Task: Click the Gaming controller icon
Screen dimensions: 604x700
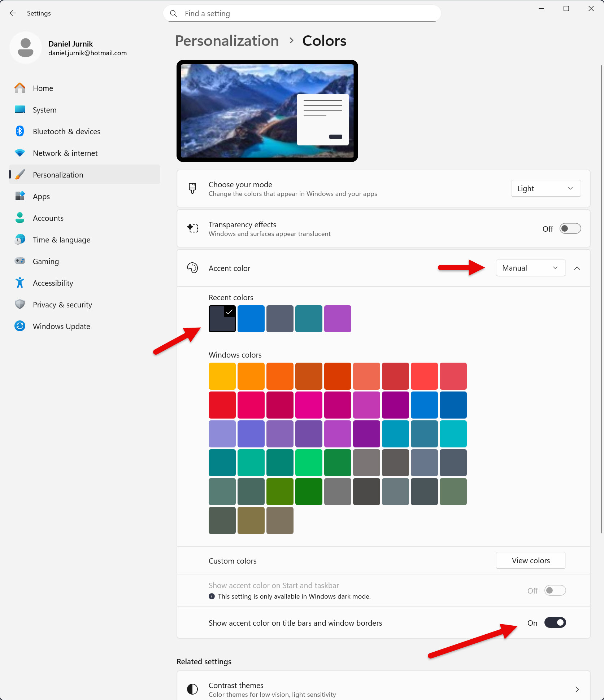Action: [20, 261]
